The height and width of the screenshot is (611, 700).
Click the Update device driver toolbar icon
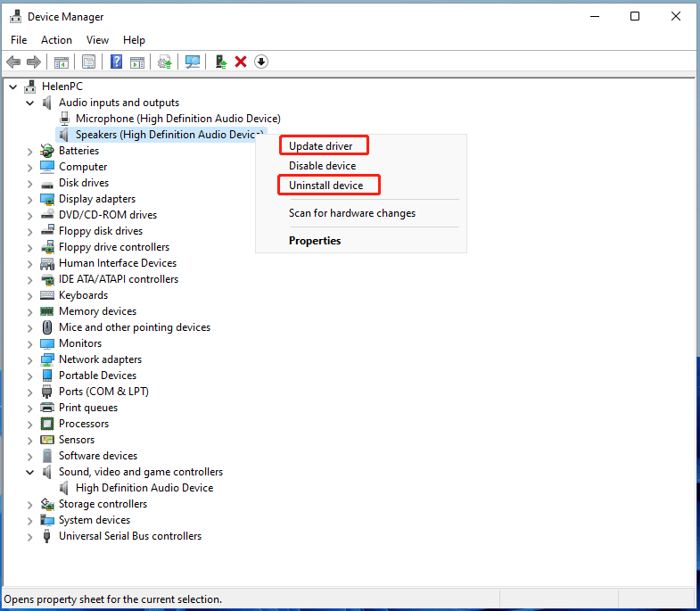(165, 62)
